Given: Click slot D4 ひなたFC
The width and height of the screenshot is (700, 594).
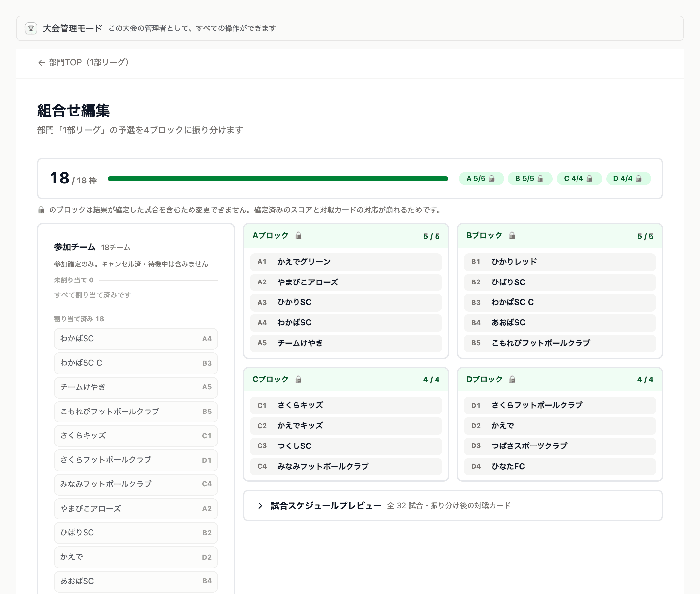Looking at the screenshot, I should click(x=560, y=466).
